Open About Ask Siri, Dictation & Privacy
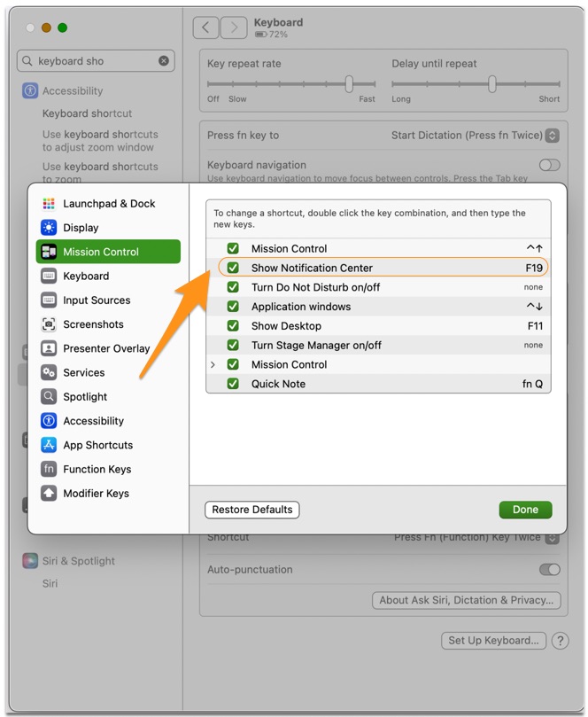 click(x=467, y=600)
